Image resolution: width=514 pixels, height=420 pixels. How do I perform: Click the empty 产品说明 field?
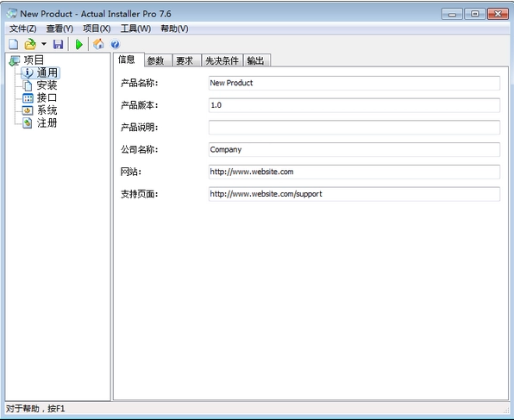tap(354, 128)
